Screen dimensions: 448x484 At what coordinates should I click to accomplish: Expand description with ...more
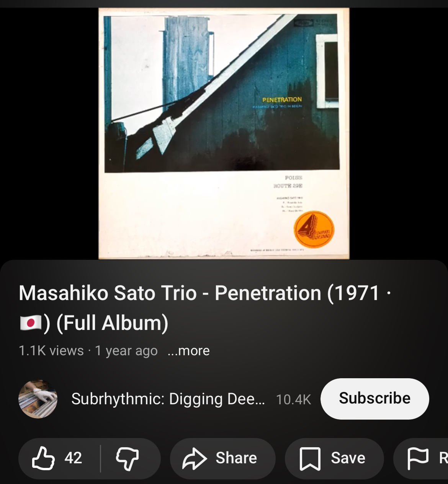point(189,351)
